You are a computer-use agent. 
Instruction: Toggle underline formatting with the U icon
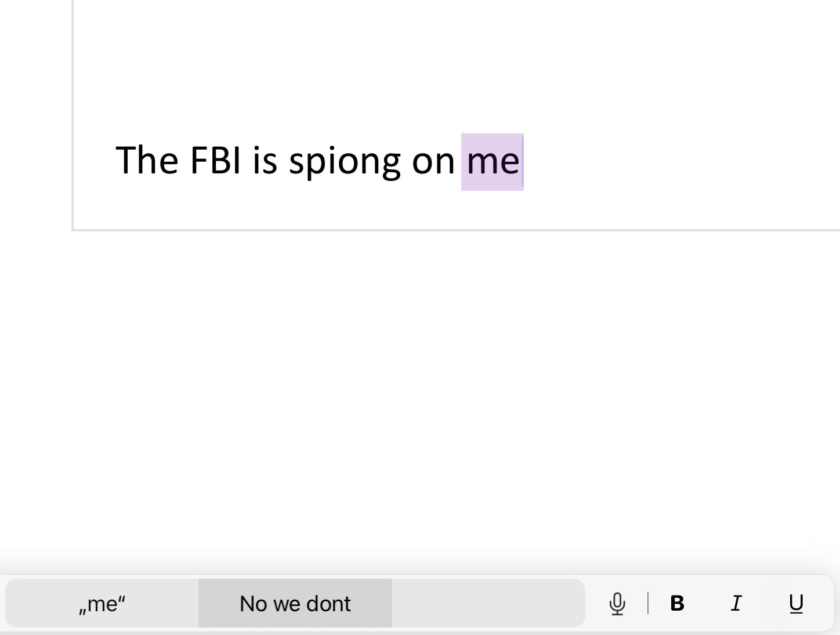(796, 604)
